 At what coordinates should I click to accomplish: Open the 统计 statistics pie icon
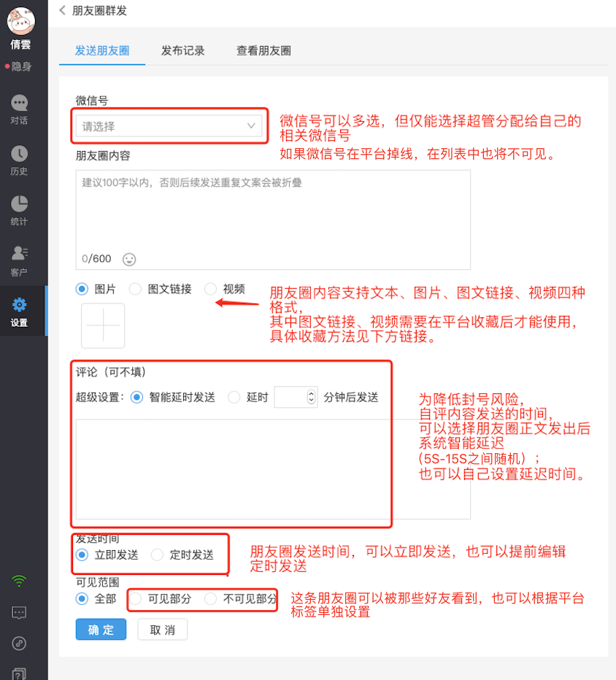(19, 204)
